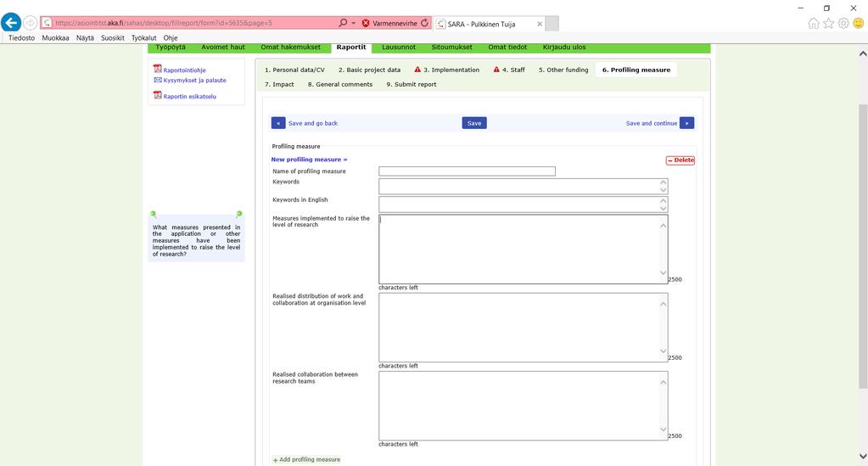This screenshot has width=868, height=466.
Task: Go to step 2. Basic project data
Action: (x=369, y=70)
